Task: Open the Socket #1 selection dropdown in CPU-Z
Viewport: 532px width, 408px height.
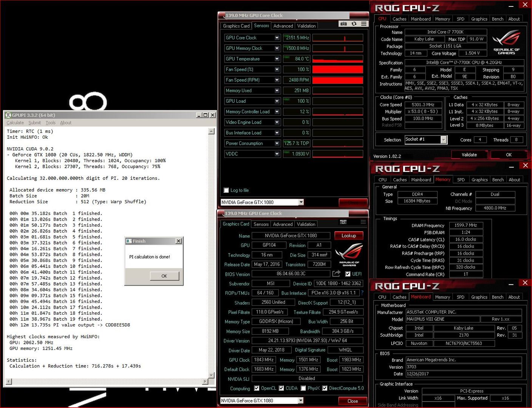Action: coord(444,140)
